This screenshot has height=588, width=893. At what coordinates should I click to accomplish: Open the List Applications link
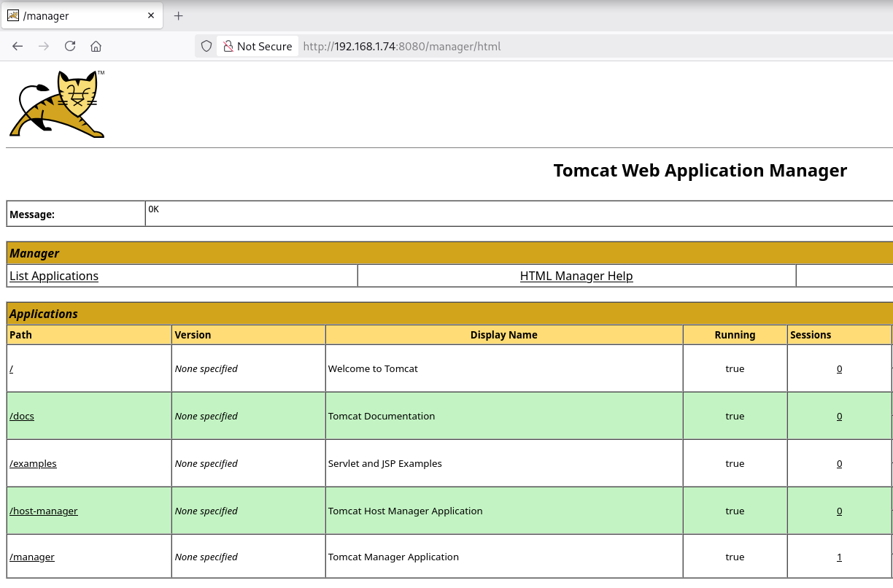(x=54, y=276)
